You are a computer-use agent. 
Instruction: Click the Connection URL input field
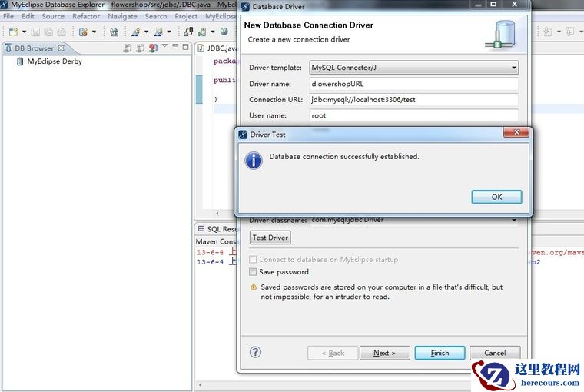point(413,99)
